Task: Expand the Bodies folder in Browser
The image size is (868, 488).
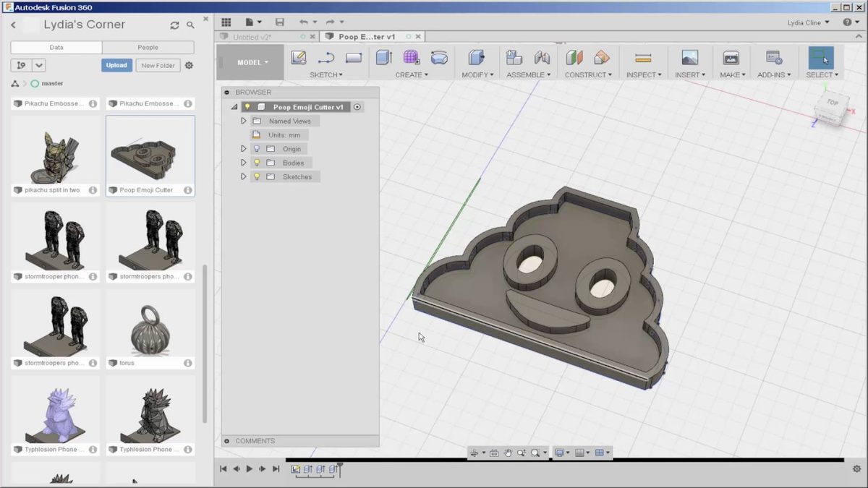Action: coord(244,162)
